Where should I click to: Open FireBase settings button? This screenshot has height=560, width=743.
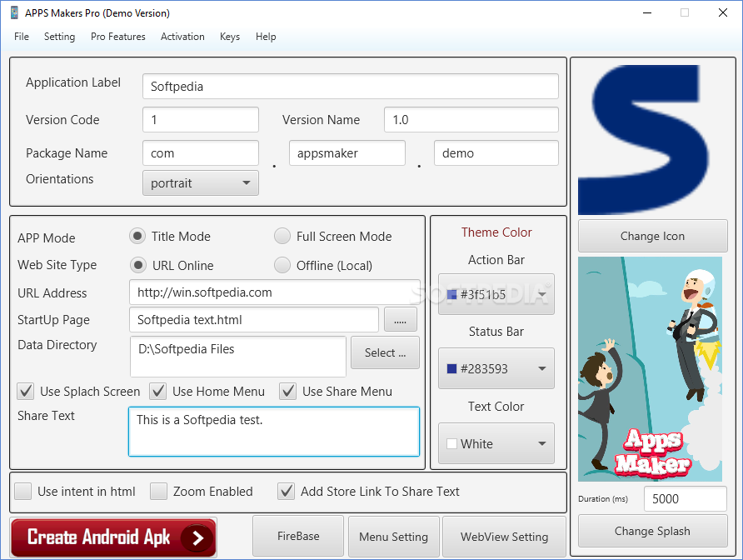(298, 537)
